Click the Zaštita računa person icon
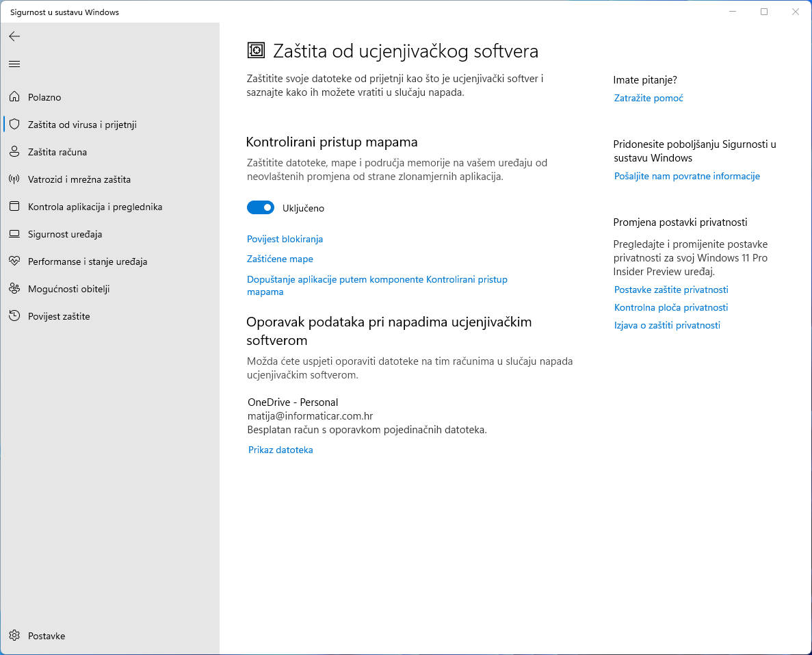 [14, 152]
